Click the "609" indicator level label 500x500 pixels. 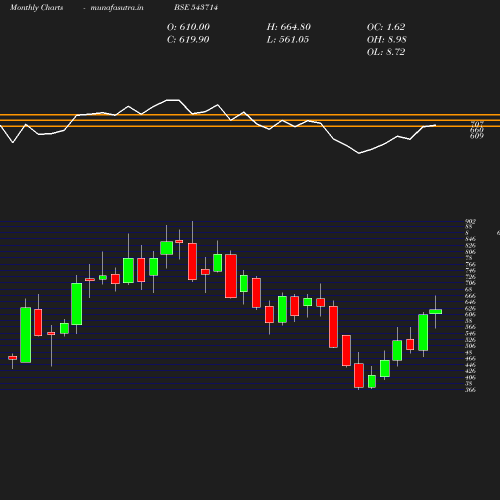[x=477, y=136]
